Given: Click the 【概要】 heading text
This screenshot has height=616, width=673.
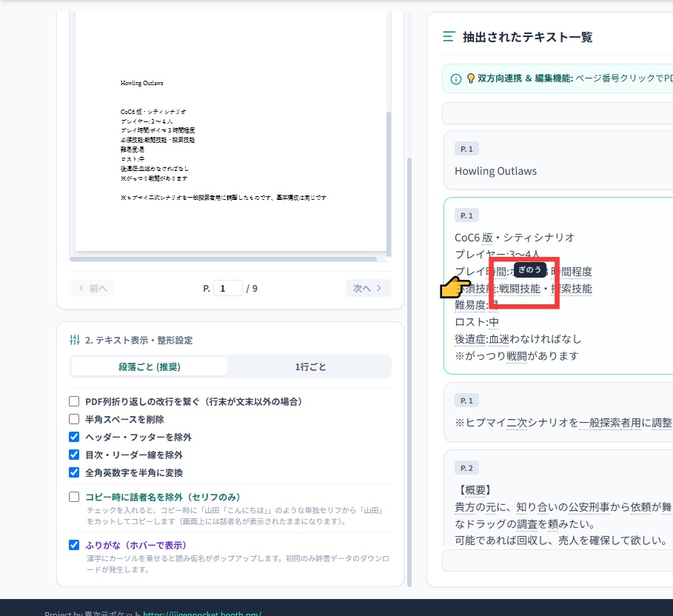Looking at the screenshot, I should [475, 490].
